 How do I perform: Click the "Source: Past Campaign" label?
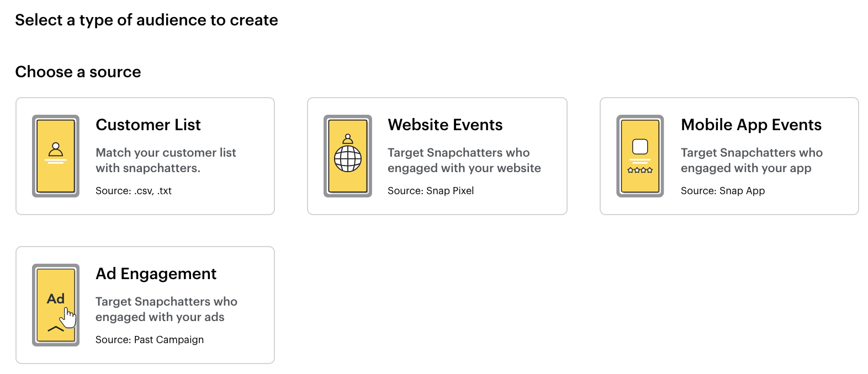coord(150,340)
